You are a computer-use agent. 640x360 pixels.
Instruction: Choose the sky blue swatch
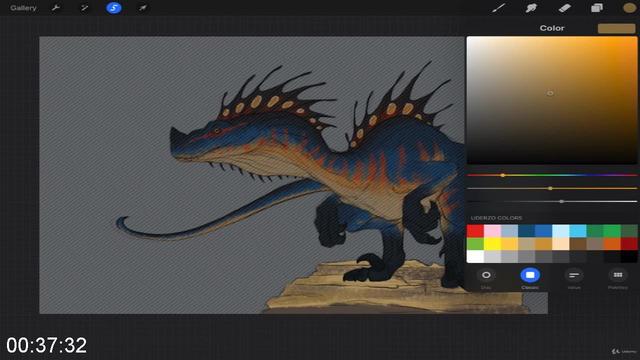pyautogui.click(x=578, y=231)
